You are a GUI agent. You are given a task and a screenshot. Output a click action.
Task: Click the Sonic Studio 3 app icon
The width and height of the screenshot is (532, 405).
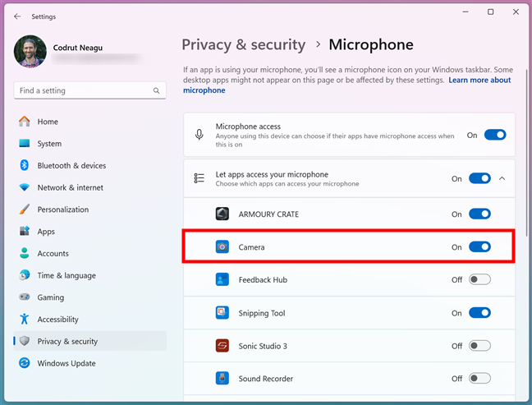click(x=222, y=346)
